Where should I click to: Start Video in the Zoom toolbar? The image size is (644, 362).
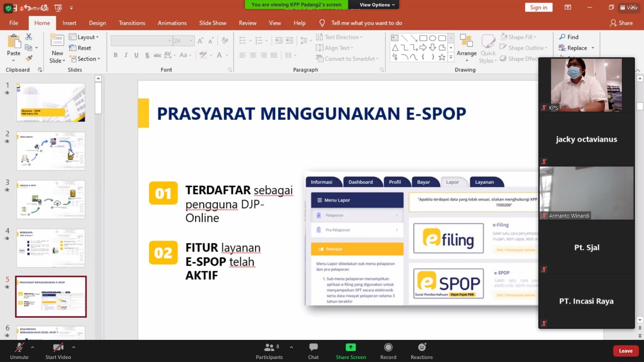tap(58, 347)
